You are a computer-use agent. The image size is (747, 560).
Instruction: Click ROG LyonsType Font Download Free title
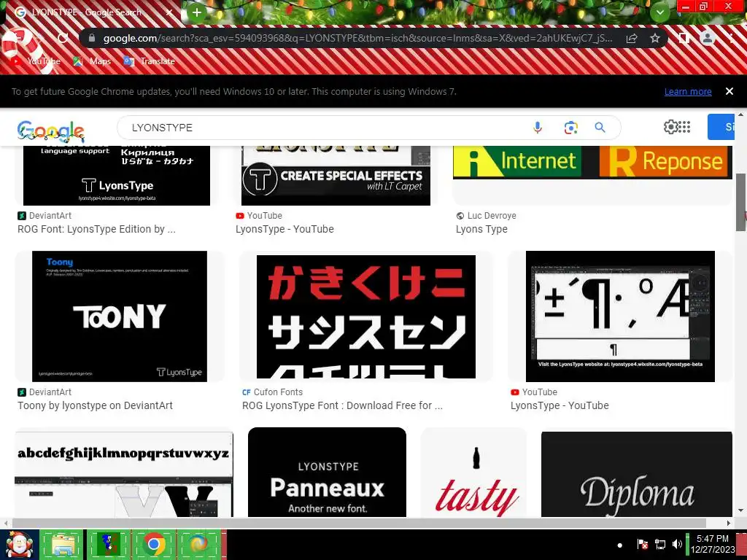pyautogui.click(x=343, y=405)
